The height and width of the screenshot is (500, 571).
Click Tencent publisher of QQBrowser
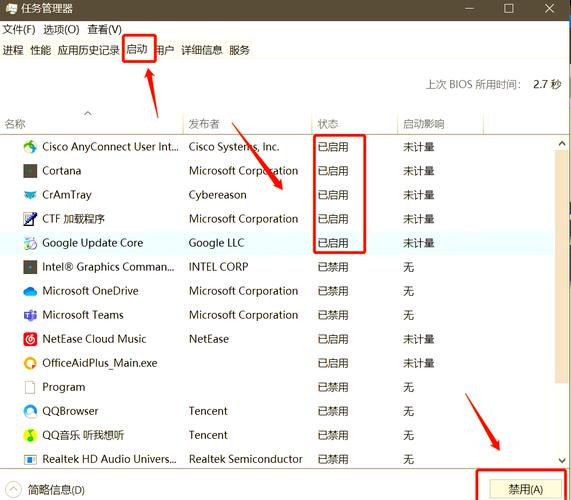click(x=208, y=411)
